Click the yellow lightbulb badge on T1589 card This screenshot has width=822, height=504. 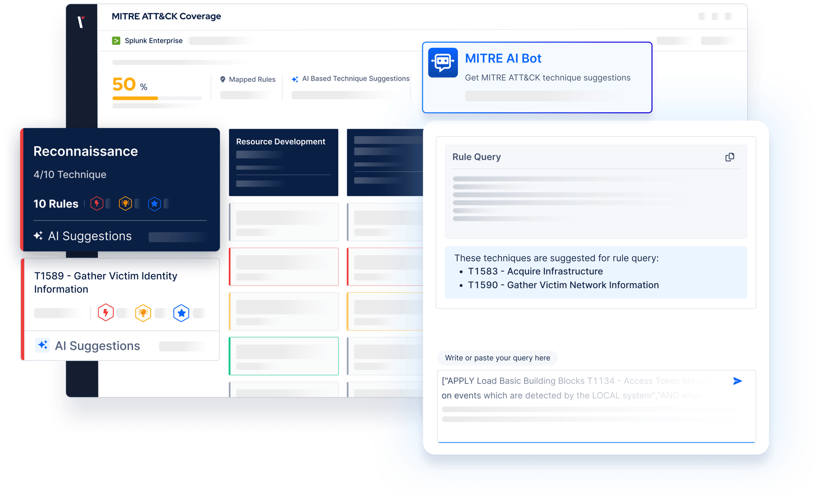point(143,312)
